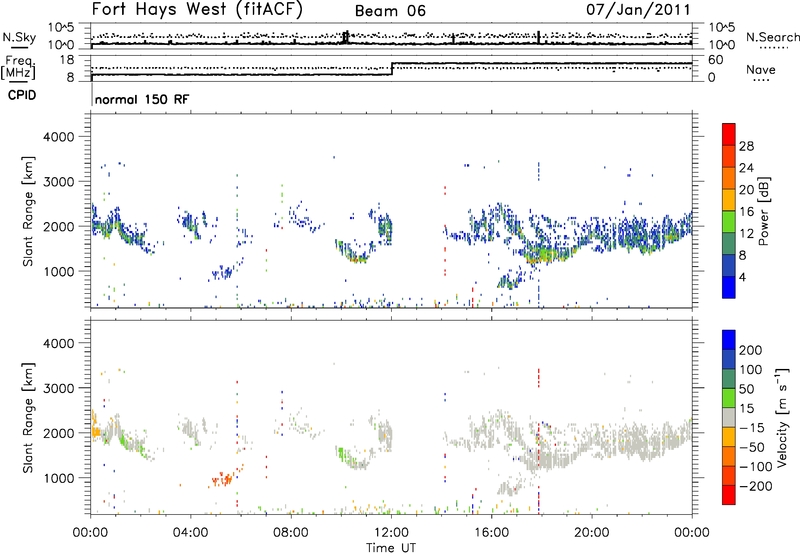Select the "Freq. [MHz]" axis label
Screen dimensions: 800x554
point(18,67)
